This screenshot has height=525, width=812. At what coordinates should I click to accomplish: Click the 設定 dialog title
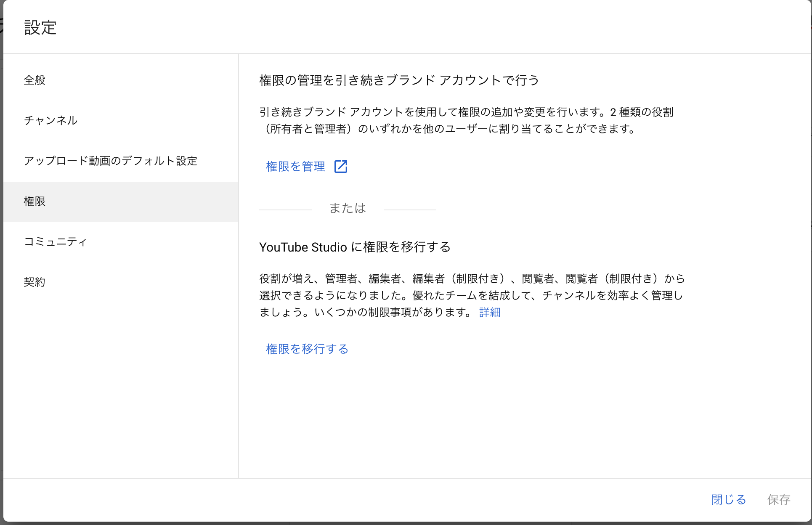point(40,27)
